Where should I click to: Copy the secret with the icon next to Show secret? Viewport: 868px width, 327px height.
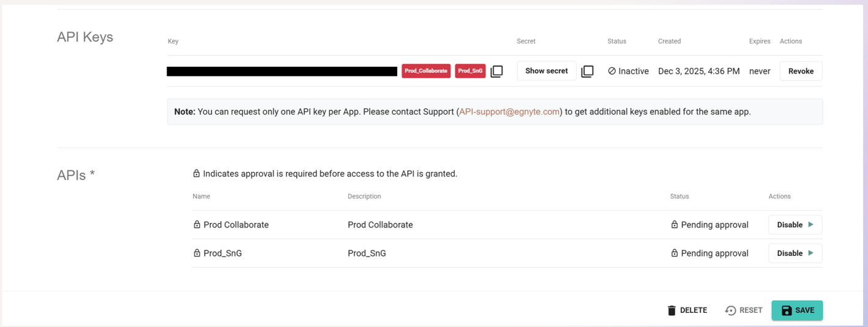pyautogui.click(x=587, y=71)
